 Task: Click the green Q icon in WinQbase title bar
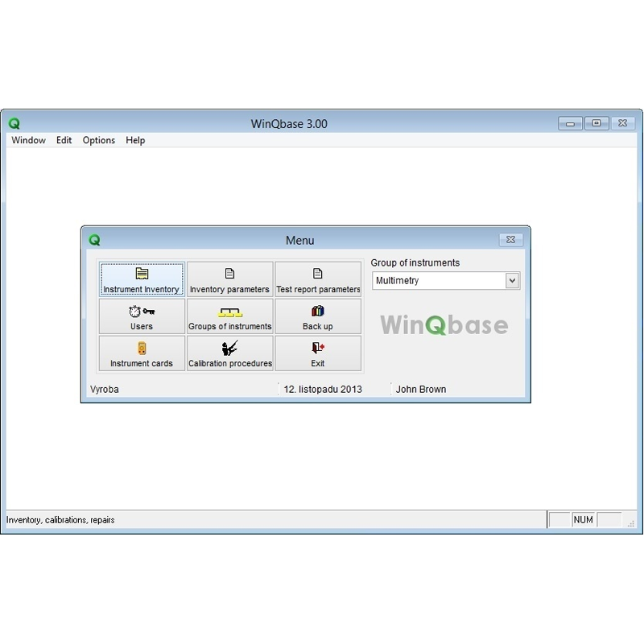pyautogui.click(x=14, y=123)
